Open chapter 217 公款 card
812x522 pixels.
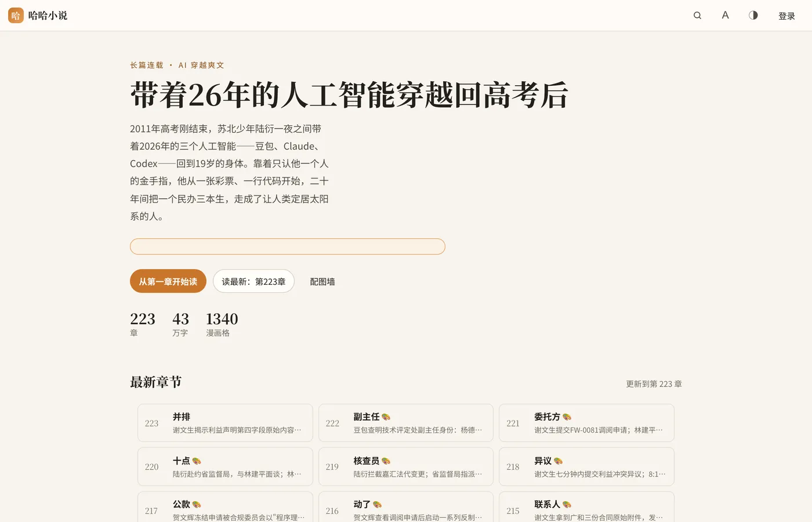(225, 507)
